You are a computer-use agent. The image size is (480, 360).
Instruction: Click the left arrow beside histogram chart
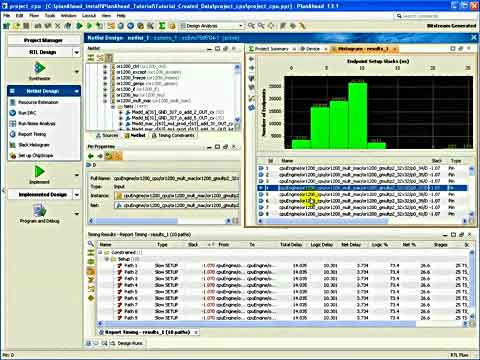(251, 59)
